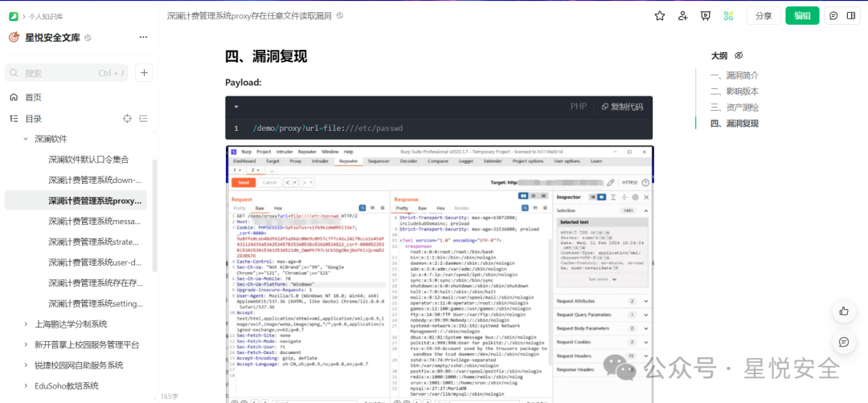
Task: Click the public globe icon beside document title
Action: coord(340,16)
